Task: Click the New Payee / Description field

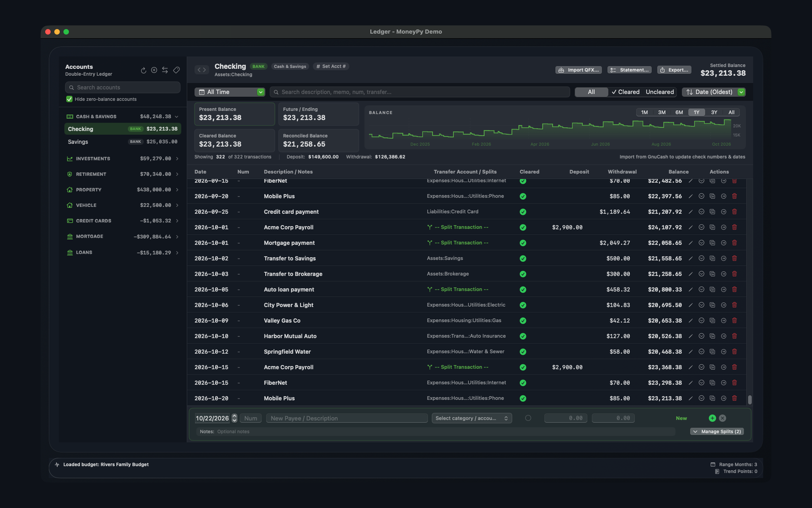Action: pyautogui.click(x=347, y=418)
